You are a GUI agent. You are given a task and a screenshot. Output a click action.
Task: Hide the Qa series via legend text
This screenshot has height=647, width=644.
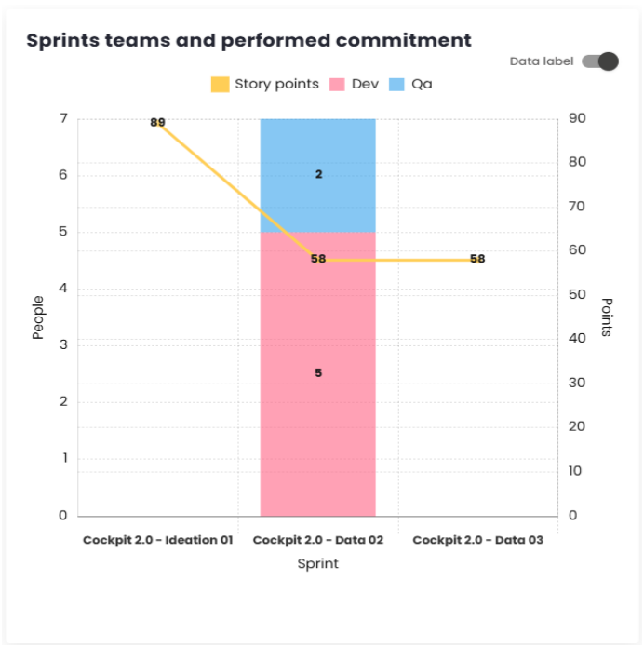(x=422, y=84)
